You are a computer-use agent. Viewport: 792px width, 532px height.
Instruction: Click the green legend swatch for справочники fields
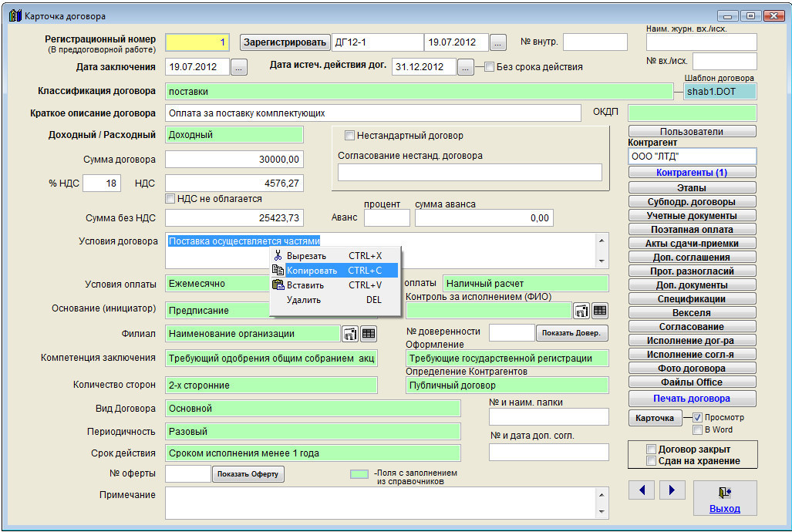tap(359, 475)
